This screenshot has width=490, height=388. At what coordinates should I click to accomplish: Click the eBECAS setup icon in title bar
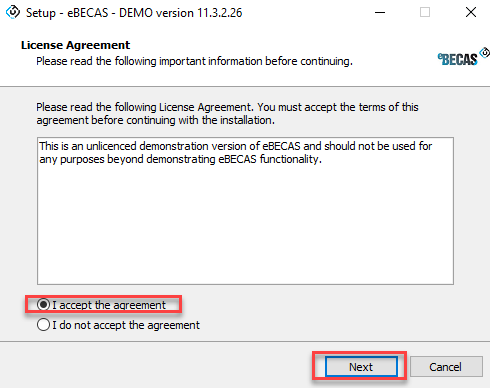click(x=13, y=12)
